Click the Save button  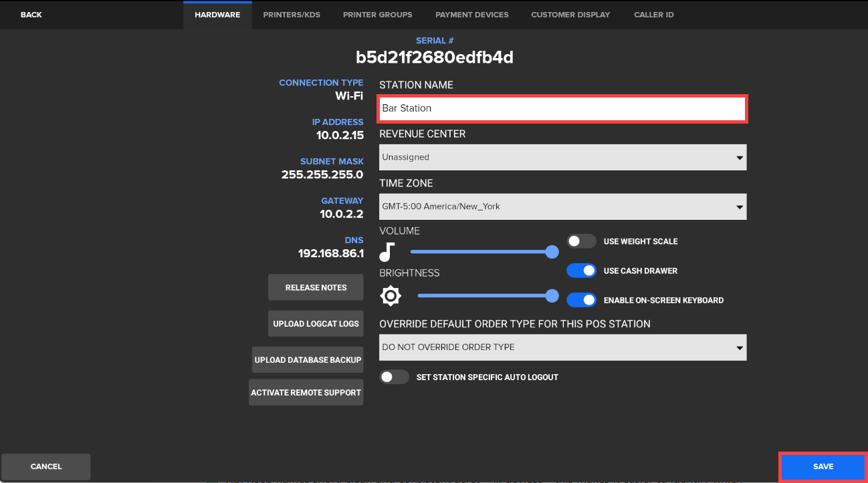823,467
